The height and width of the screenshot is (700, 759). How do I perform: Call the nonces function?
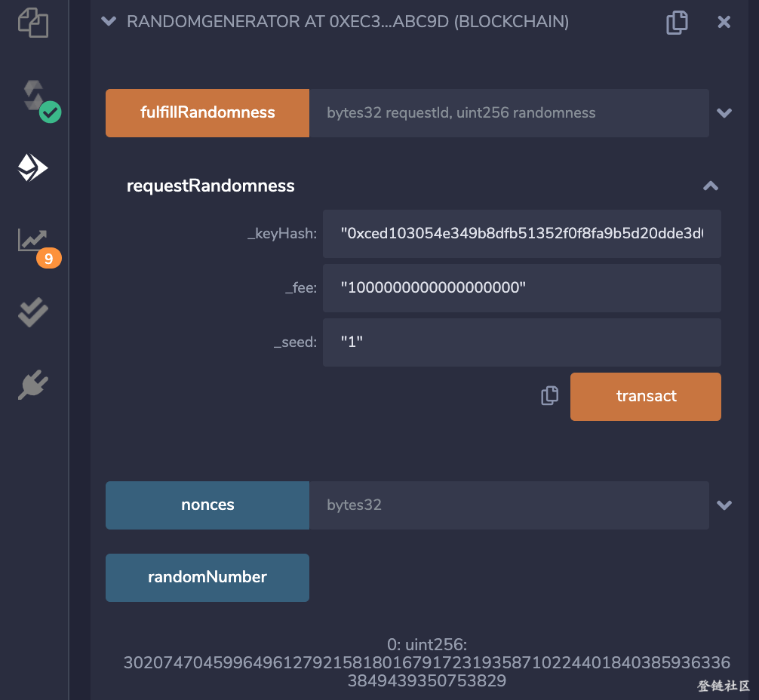[207, 505]
